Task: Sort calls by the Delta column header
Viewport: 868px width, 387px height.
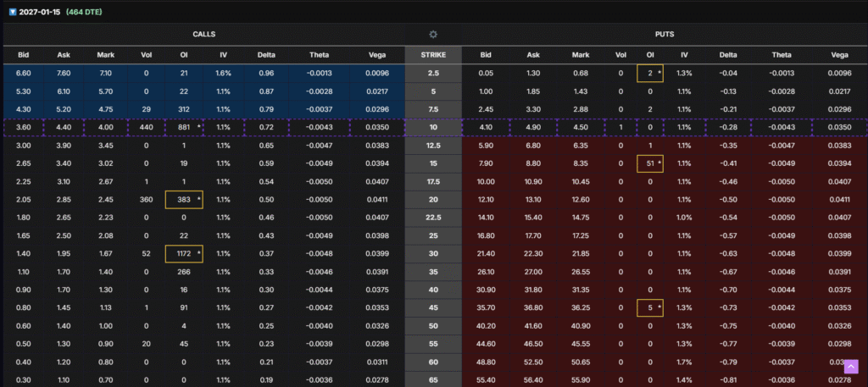Action: click(x=266, y=55)
